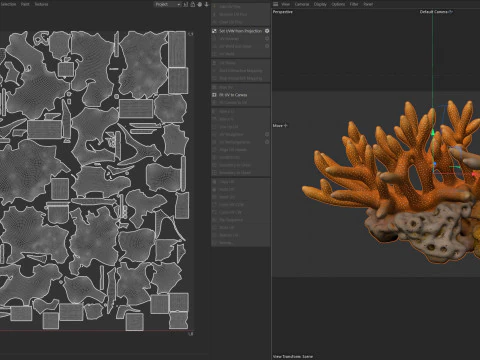Run Fit UV to Canvas command

coord(233,95)
